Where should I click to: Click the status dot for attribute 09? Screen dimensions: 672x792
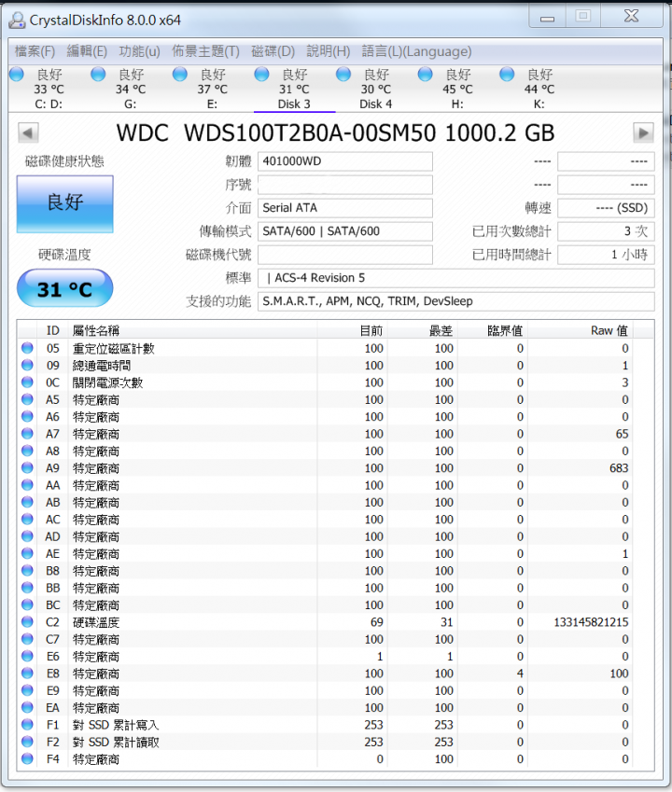(27, 365)
